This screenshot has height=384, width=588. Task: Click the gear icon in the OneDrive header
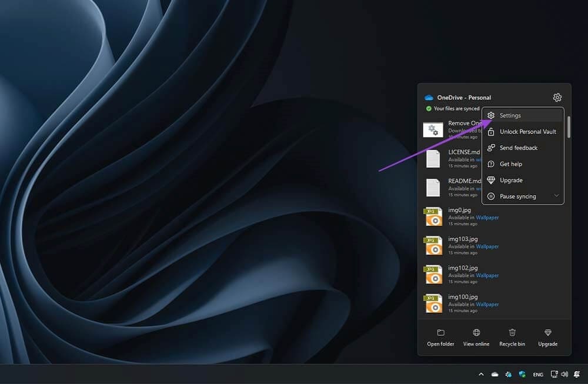click(557, 98)
